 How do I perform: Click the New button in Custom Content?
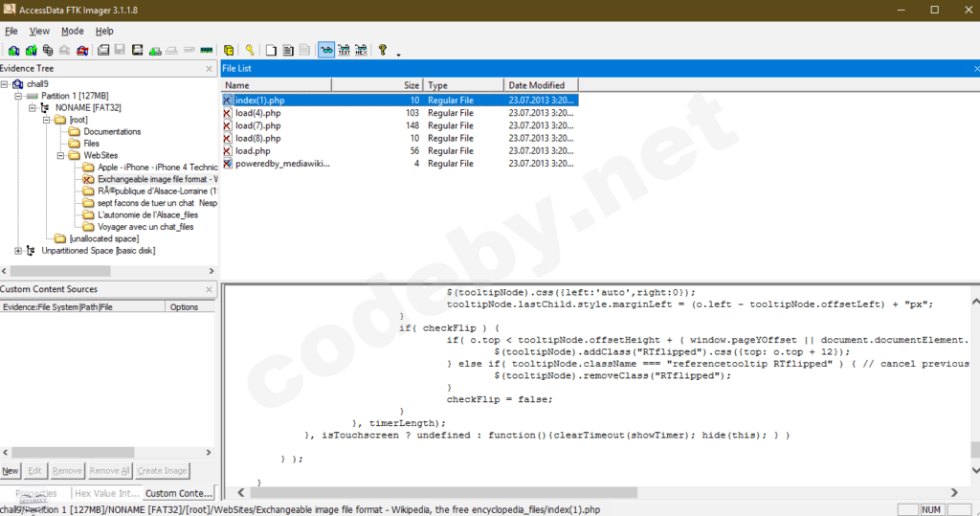[10, 470]
